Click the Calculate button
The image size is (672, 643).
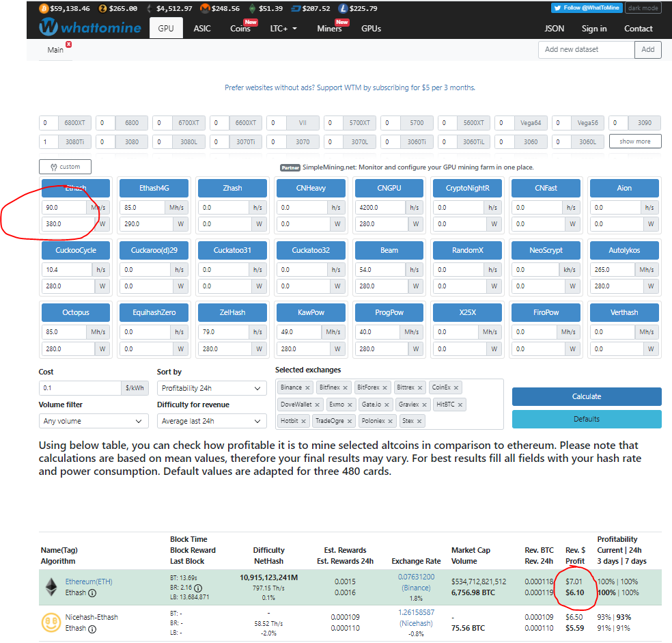(586, 396)
